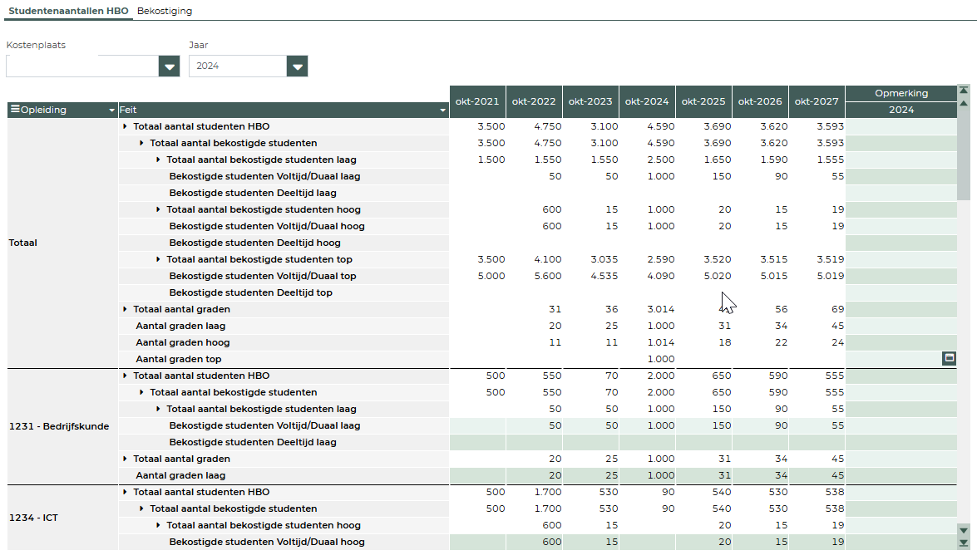The height and width of the screenshot is (560, 977).
Task: Jump to bottom with the scrollbar's last-row arrow
Action: (964, 543)
